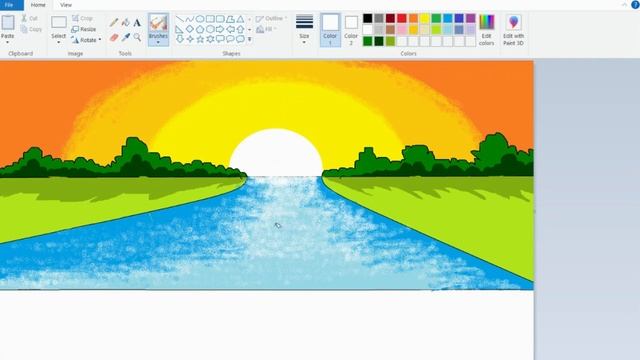Switch to the Home tab
Viewport: 640px width, 360px height.
38,5
